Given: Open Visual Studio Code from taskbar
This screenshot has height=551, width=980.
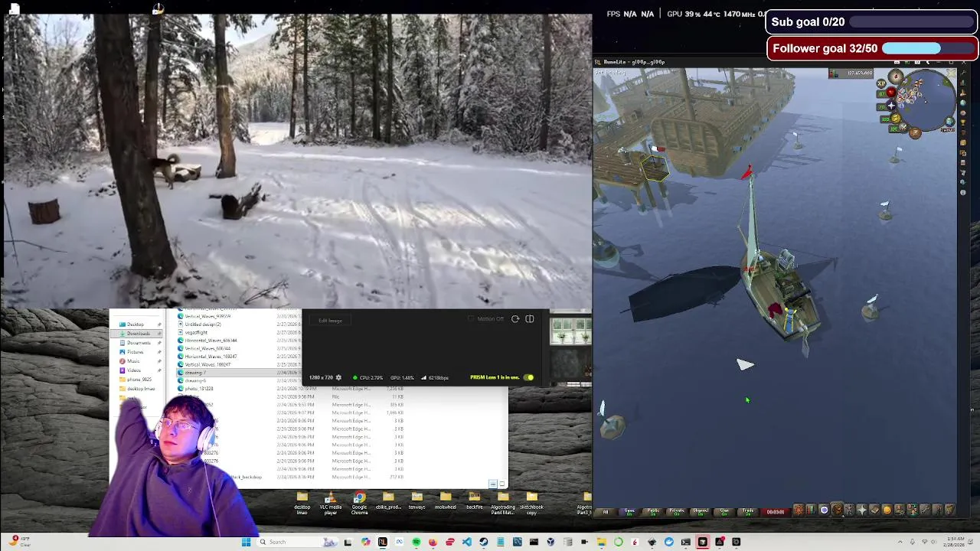Looking at the screenshot, I should (467, 542).
